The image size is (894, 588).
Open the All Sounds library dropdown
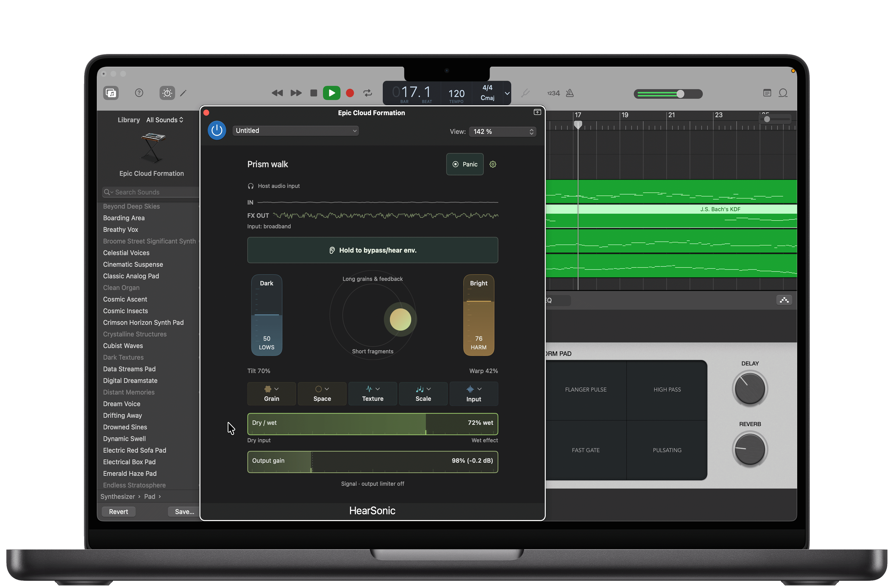(x=164, y=120)
